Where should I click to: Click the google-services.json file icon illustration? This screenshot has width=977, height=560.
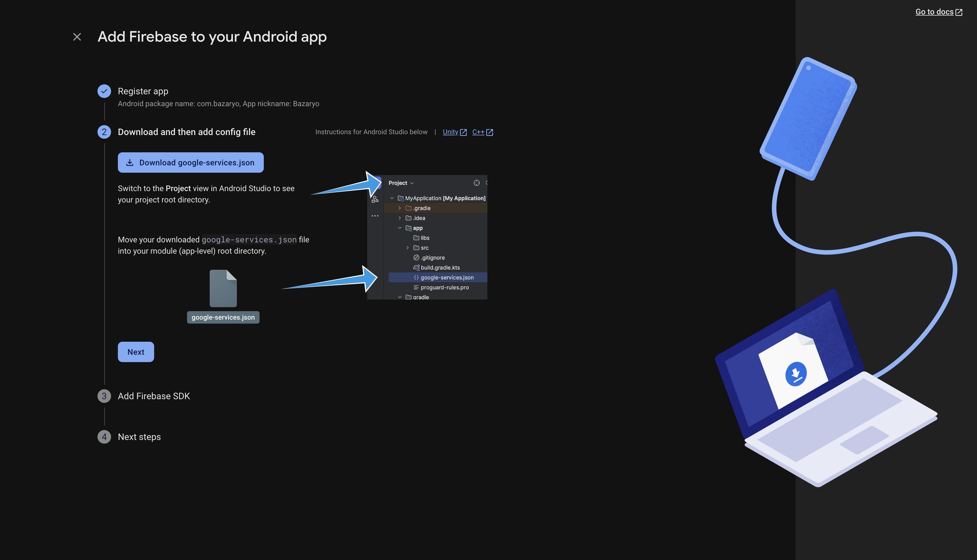click(x=223, y=288)
